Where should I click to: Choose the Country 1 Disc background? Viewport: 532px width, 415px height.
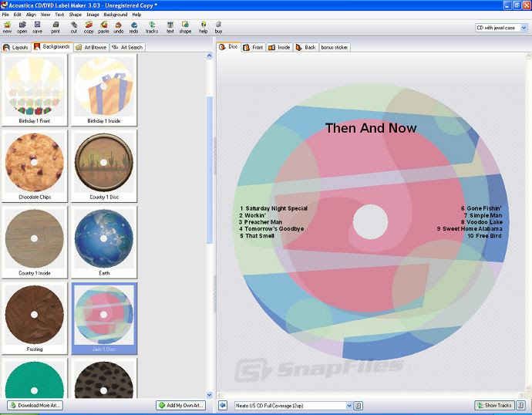(104, 166)
